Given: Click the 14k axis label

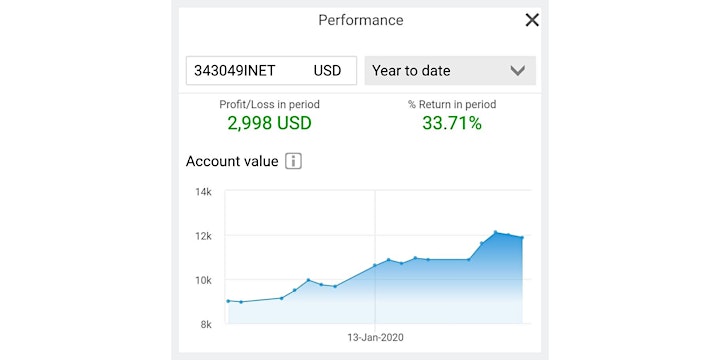Looking at the screenshot, I should [x=203, y=192].
